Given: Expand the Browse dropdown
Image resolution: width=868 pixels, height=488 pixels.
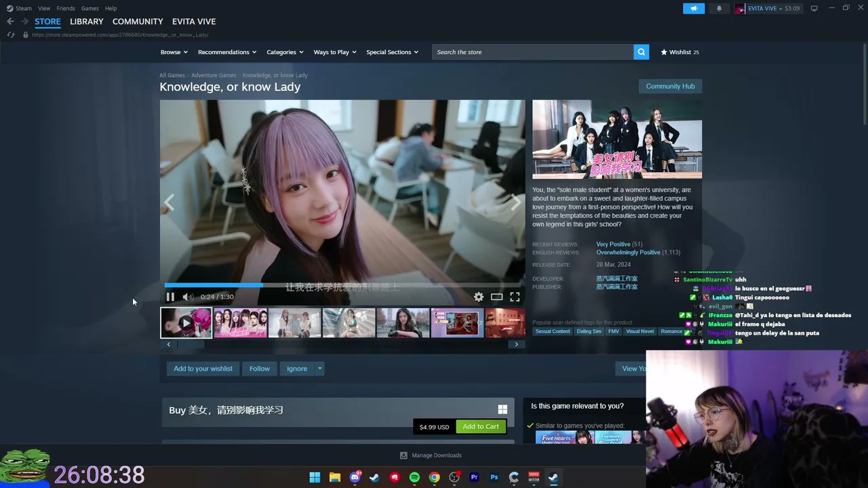Looking at the screenshot, I should [174, 52].
